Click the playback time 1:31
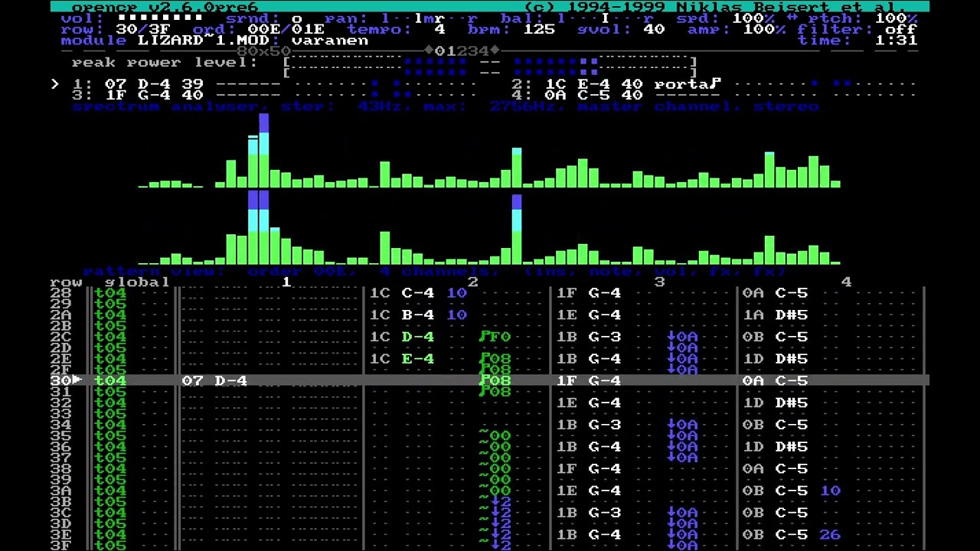Image resolution: width=980 pixels, height=551 pixels. click(x=896, y=40)
